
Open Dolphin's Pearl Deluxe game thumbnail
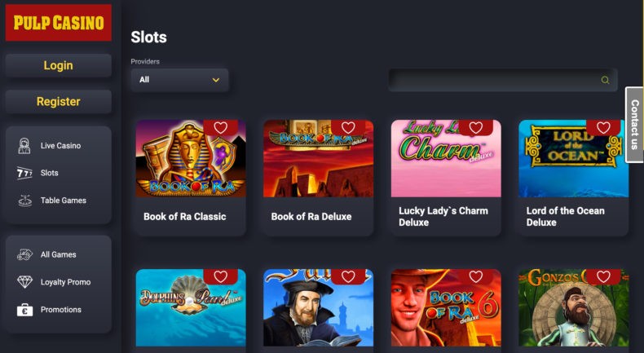click(191, 308)
